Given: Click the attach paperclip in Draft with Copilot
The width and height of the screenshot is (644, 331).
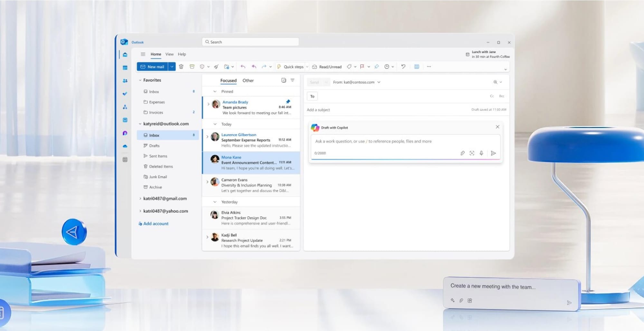Looking at the screenshot, I should coord(463,153).
